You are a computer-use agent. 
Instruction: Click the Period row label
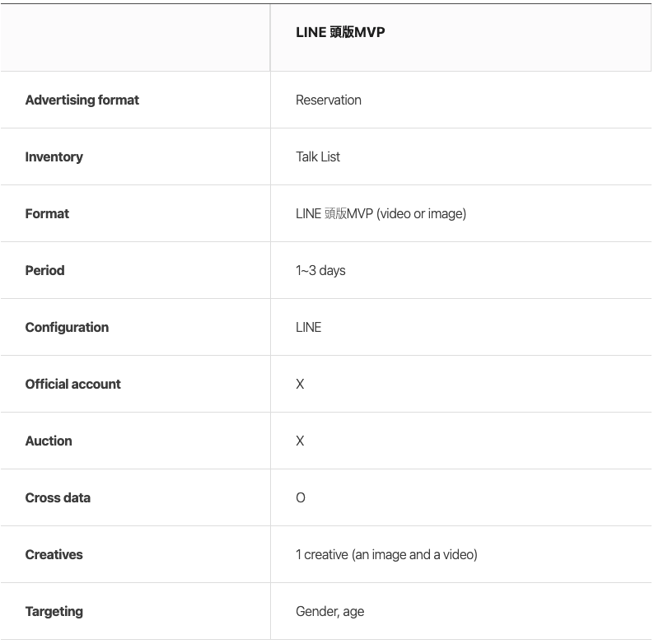[44, 270]
